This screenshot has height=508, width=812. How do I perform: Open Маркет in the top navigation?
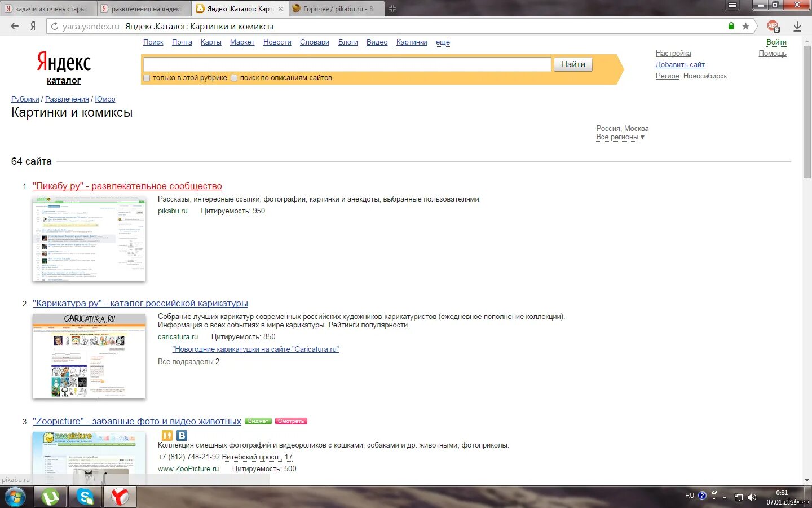pyautogui.click(x=242, y=42)
